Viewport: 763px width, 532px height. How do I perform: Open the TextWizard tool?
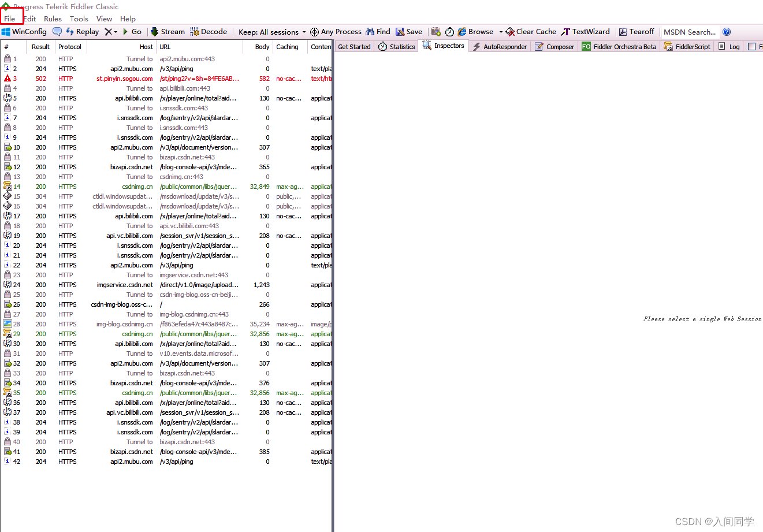tap(586, 32)
